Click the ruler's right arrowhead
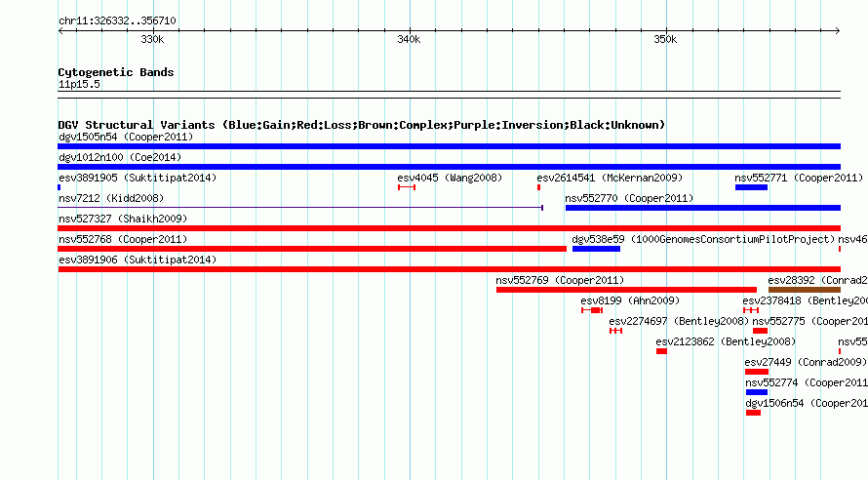Image resolution: width=868 pixels, height=480 pixels. [x=838, y=31]
